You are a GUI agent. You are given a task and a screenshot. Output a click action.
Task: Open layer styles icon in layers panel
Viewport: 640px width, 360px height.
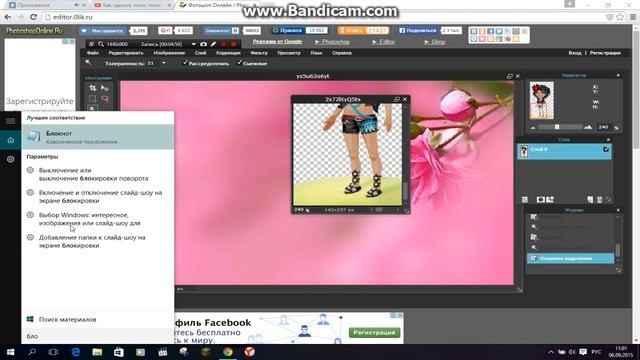tap(550, 200)
